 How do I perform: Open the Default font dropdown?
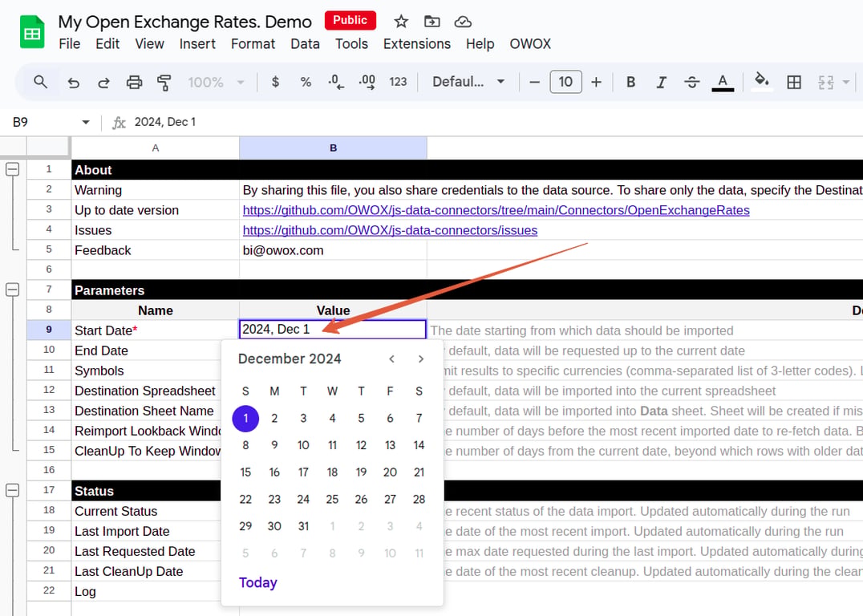469,82
